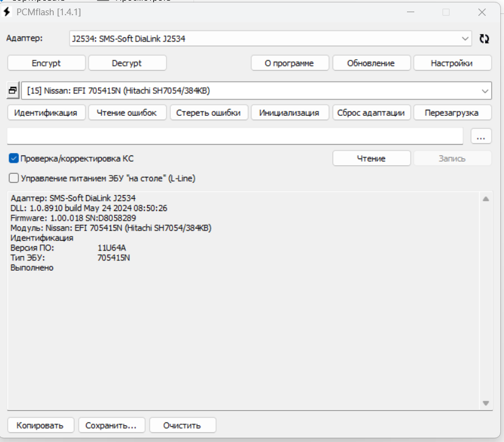This screenshot has height=442, width=504.
Task: Close the PCMflash window
Action: 482,12
